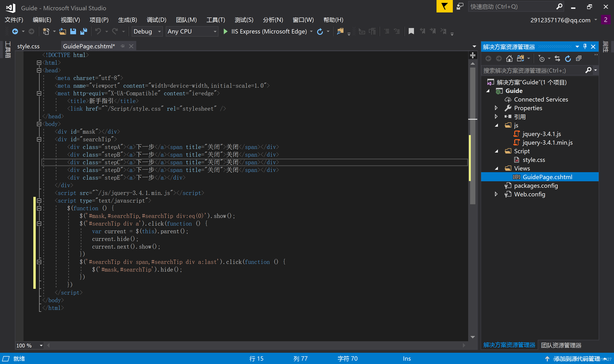Viewport: 614px width, 364px height.
Task: Click the Collapse All icon in Solution Explorer
Action: (x=579, y=59)
